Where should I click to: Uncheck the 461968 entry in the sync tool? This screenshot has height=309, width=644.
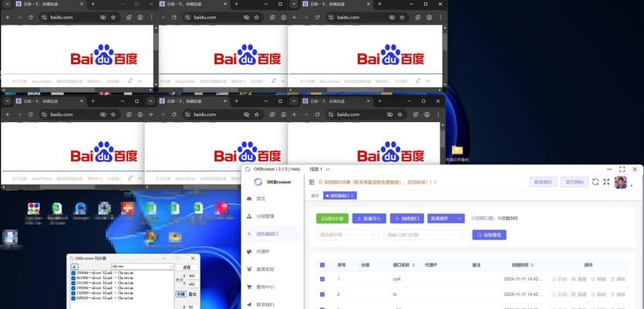pyautogui.click(x=73, y=278)
